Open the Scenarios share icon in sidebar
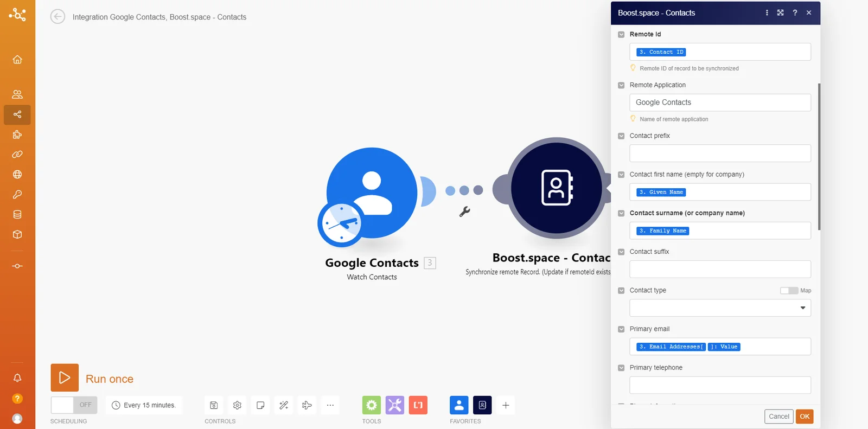868x429 pixels. pyautogui.click(x=17, y=114)
